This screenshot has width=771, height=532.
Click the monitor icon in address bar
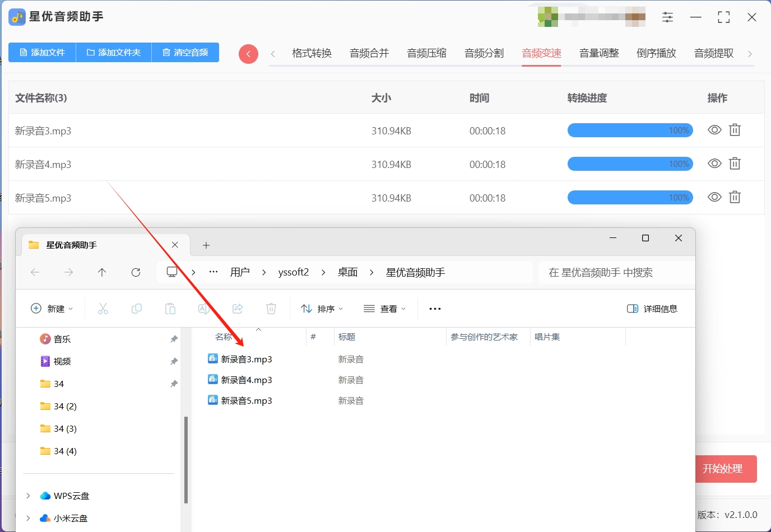tap(172, 272)
